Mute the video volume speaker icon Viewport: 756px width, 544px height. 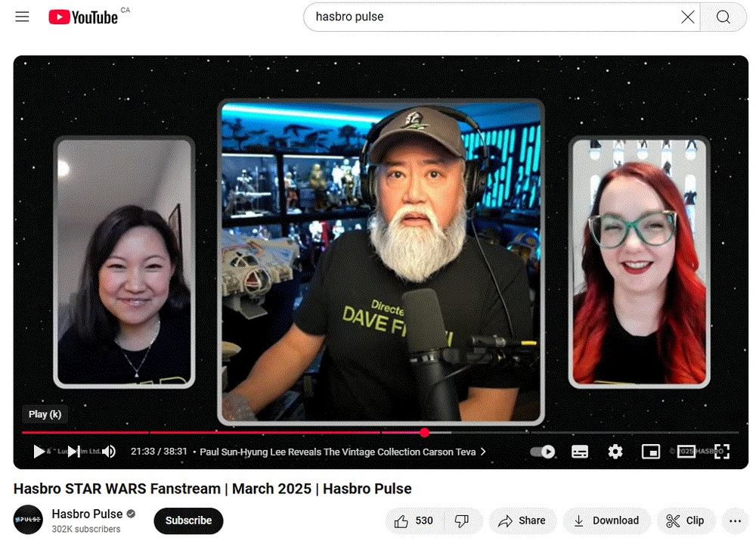109,452
